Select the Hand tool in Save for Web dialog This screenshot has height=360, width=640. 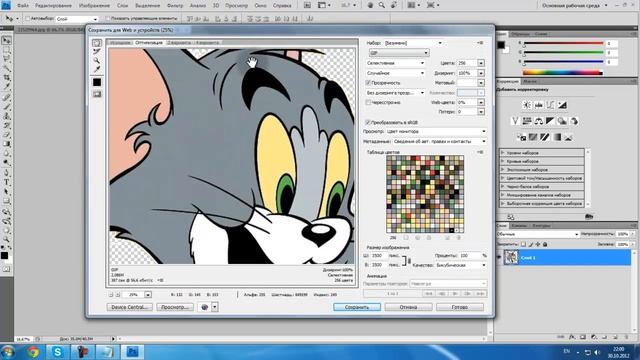pos(97,43)
